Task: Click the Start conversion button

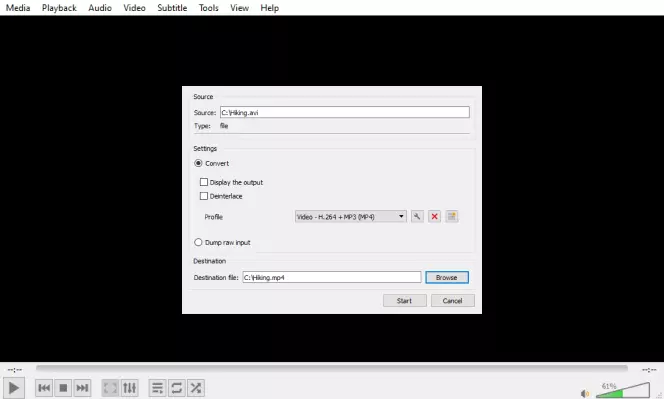Action: [404, 301]
